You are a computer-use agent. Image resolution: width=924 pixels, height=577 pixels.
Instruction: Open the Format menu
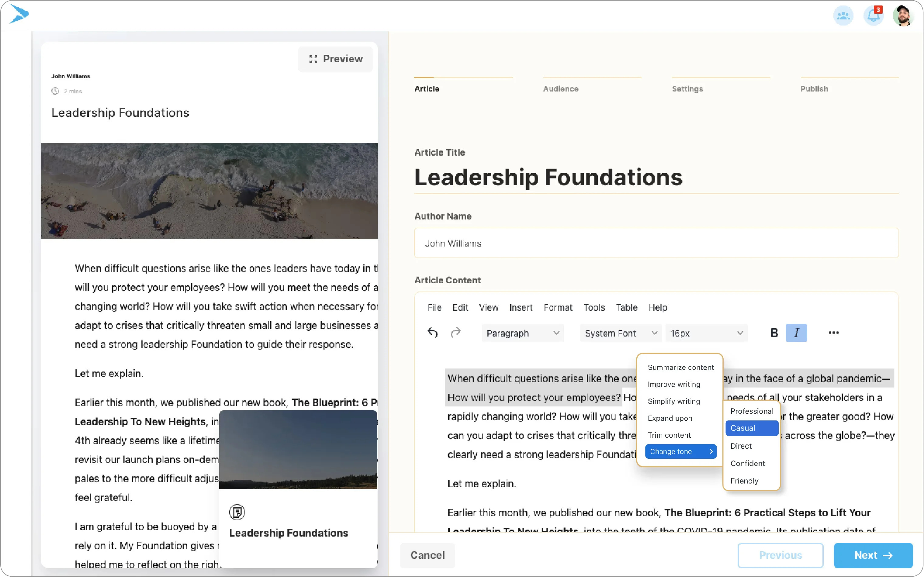click(558, 308)
